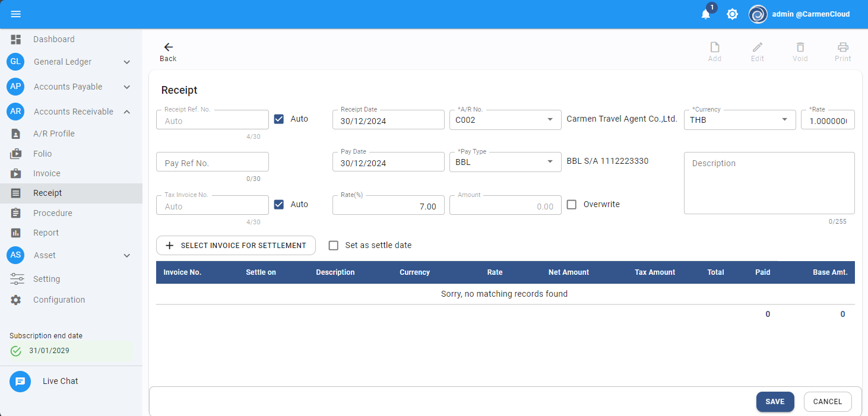Image resolution: width=868 pixels, height=416 pixels.
Task: Open the hamburger navigation menu
Action: click(x=16, y=14)
